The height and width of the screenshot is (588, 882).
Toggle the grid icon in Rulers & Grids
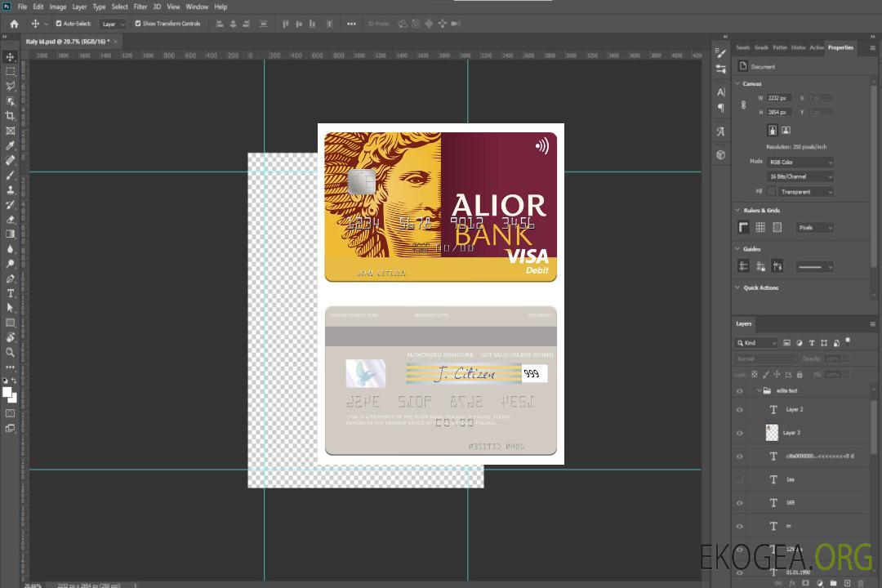point(760,227)
